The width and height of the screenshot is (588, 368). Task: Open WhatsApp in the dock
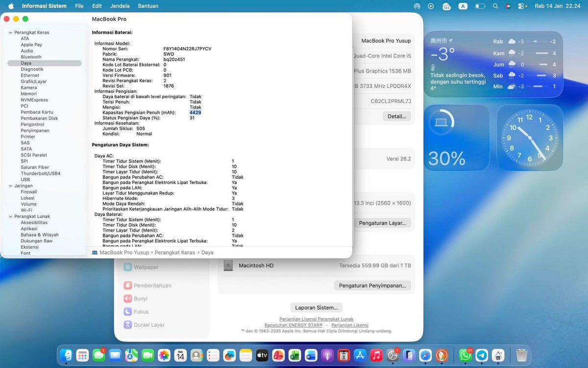465,355
